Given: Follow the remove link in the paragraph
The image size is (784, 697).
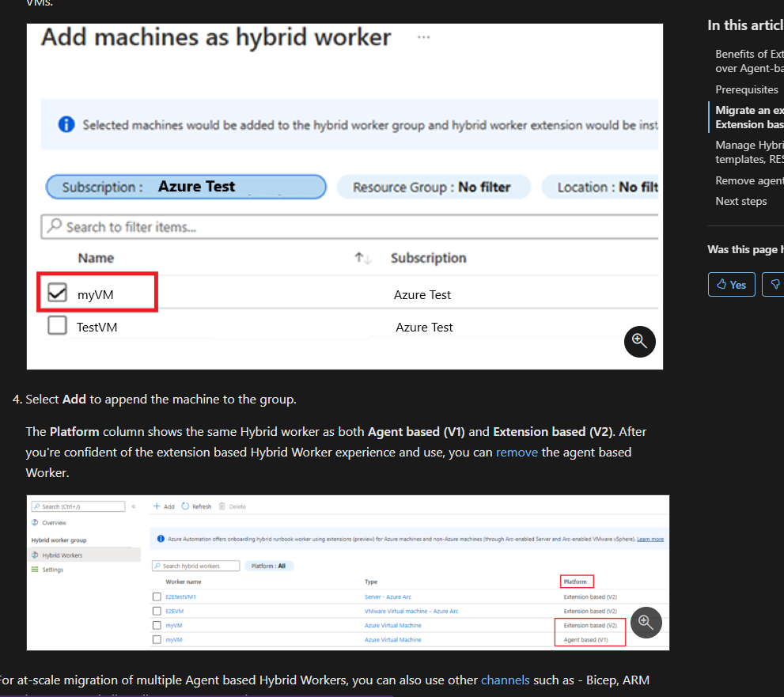Looking at the screenshot, I should pos(517,452).
